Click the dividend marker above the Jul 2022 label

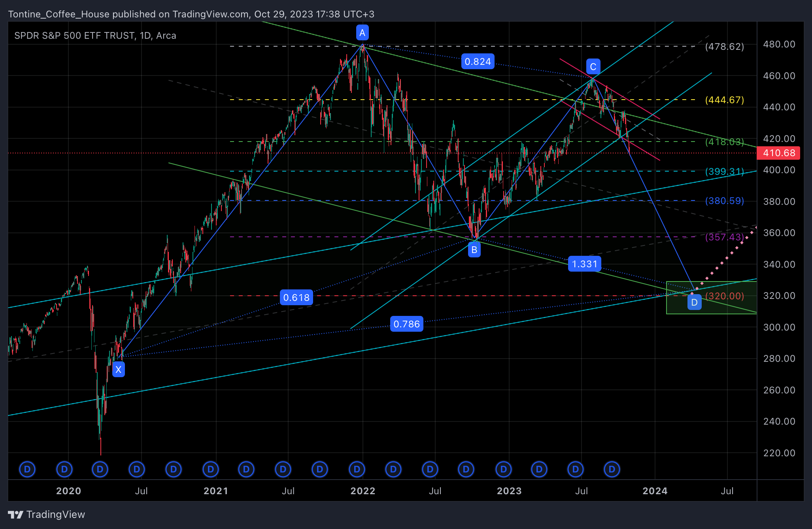coord(430,469)
